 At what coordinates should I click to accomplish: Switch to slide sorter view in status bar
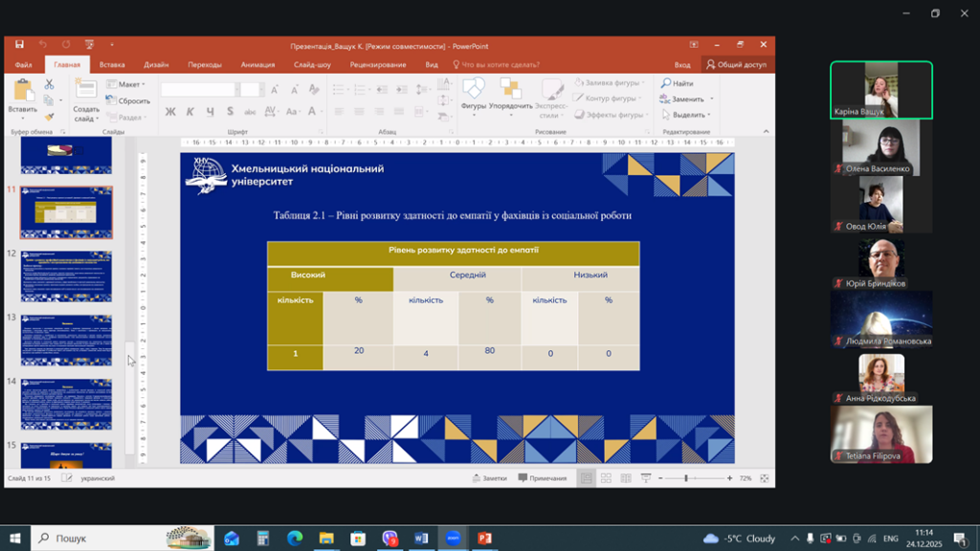tap(605, 478)
